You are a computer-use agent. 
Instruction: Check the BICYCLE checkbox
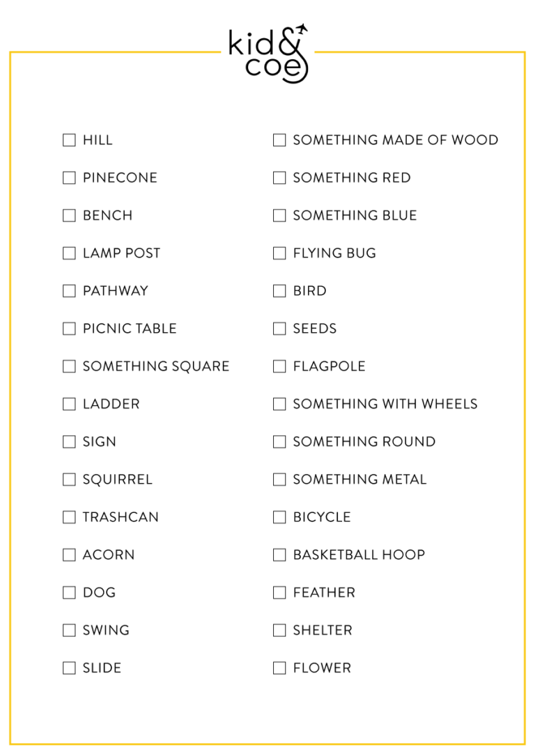279,517
